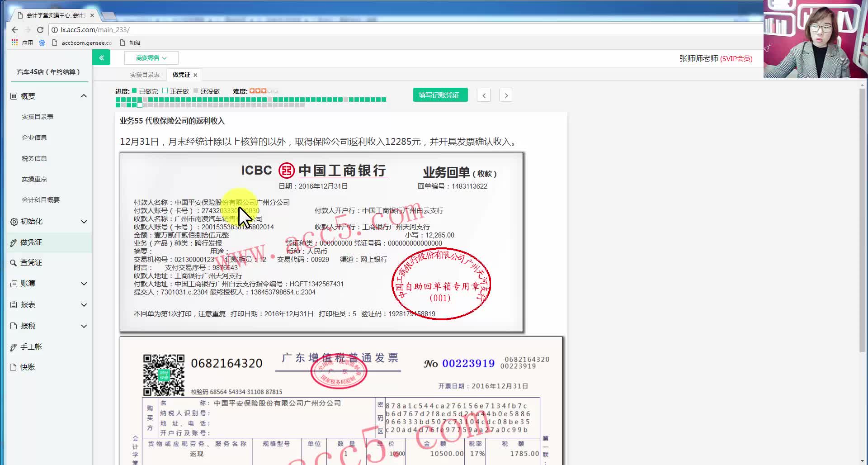Open 实操重点 in the sidebar
The image size is (868, 465).
coord(34,179)
